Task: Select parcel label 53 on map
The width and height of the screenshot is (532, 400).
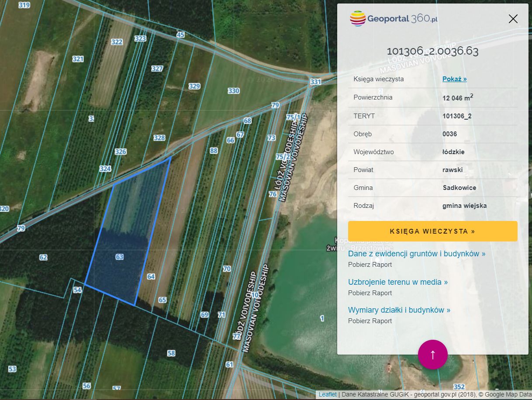Action: 12,369
